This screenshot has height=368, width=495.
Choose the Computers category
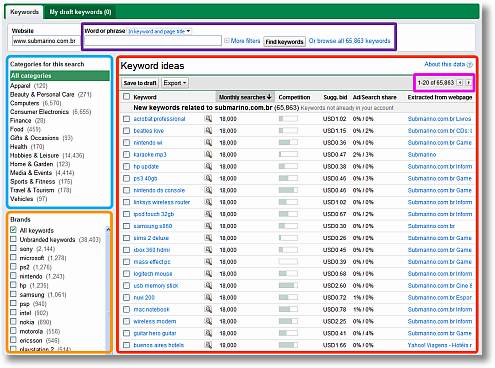pyautogui.click(x=25, y=103)
